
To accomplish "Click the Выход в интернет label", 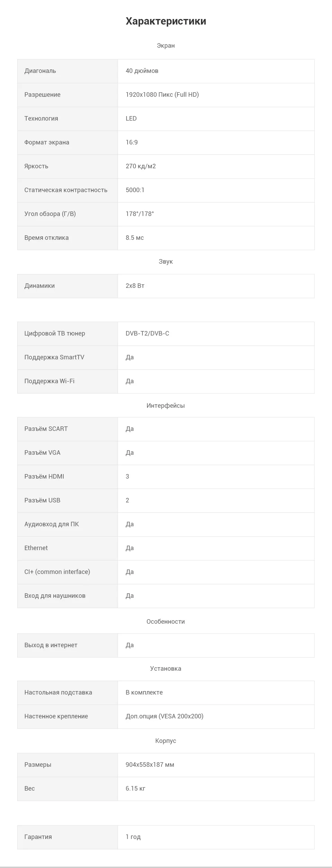I will pyautogui.click(x=51, y=645).
